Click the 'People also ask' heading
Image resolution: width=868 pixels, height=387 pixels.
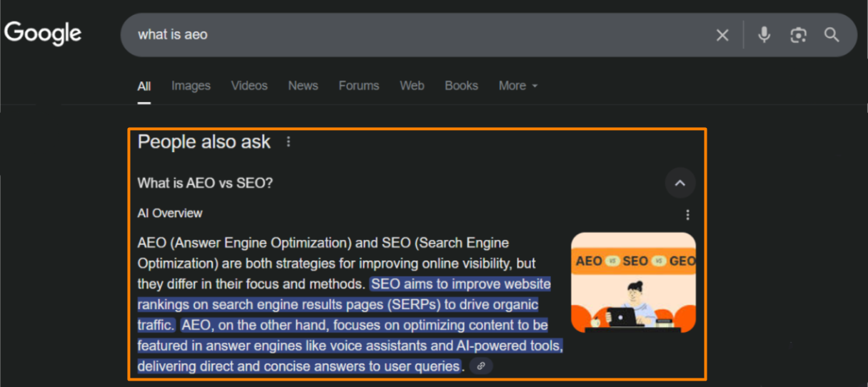click(x=204, y=142)
